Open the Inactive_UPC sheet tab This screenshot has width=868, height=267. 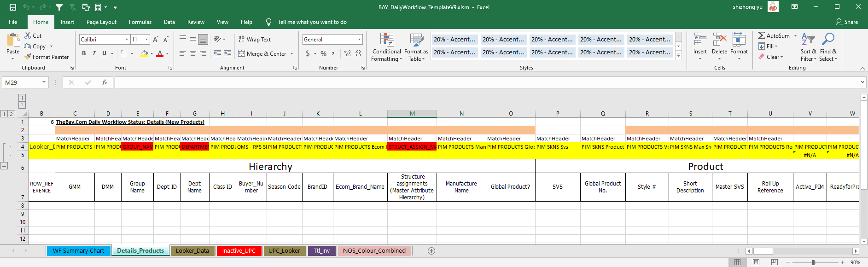coord(239,251)
